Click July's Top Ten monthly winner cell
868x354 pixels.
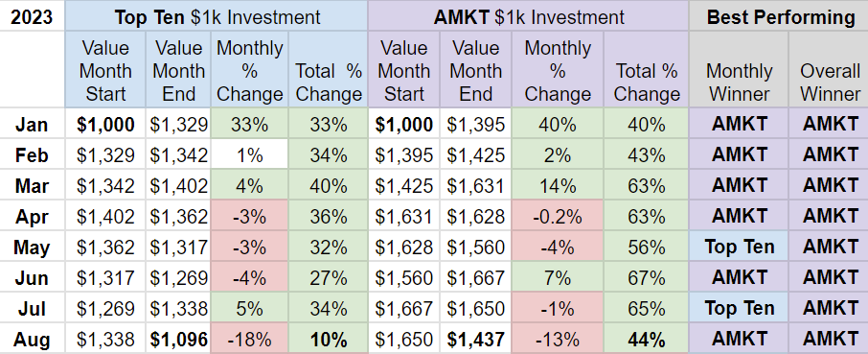point(739,308)
